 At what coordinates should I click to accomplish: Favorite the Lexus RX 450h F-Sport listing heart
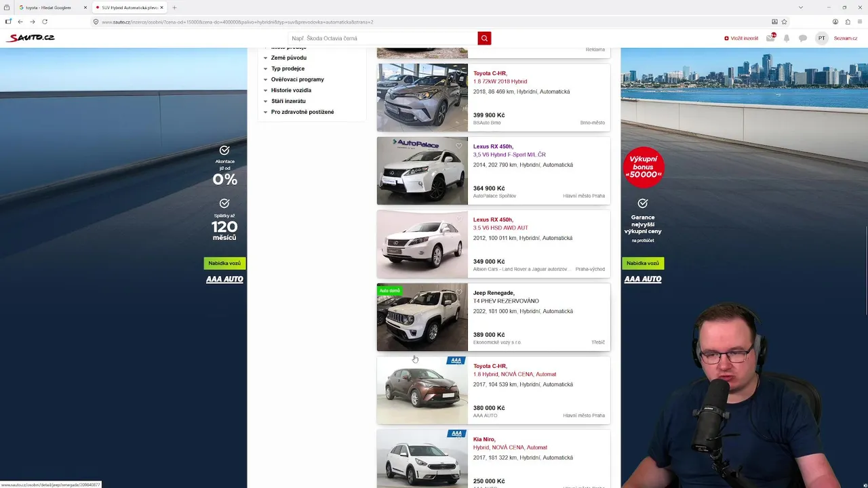(x=459, y=146)
